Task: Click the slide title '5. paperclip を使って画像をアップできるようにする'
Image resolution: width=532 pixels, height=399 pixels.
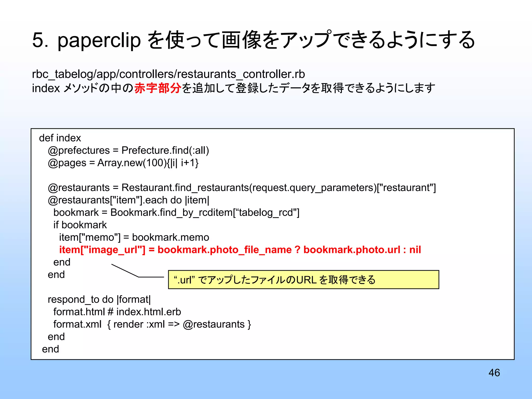Action: pyautogui.click(x=254, y=40)
